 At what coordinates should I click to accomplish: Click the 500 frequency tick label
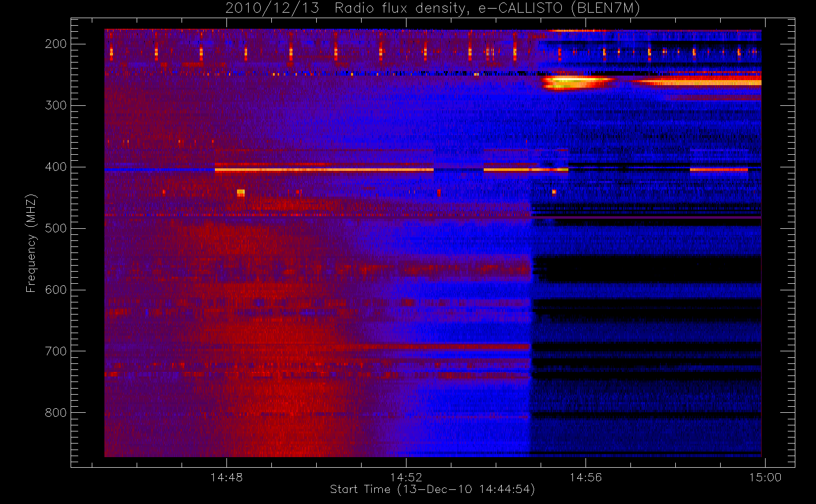[x=56, y=228]
